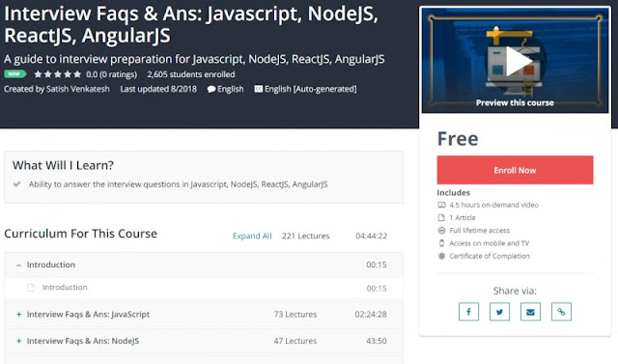The width and height of the screenshot is (618, 364).
Task: Click the Enroll Now button
Action: [515, 170]
